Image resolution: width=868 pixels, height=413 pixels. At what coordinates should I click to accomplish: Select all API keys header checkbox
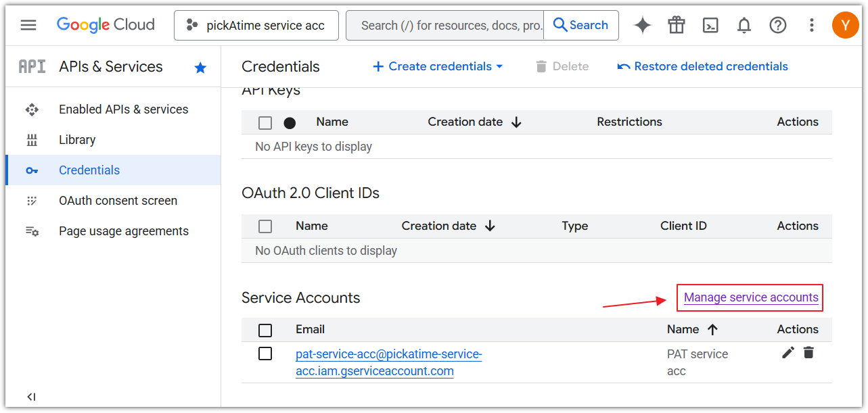point(265,122)
